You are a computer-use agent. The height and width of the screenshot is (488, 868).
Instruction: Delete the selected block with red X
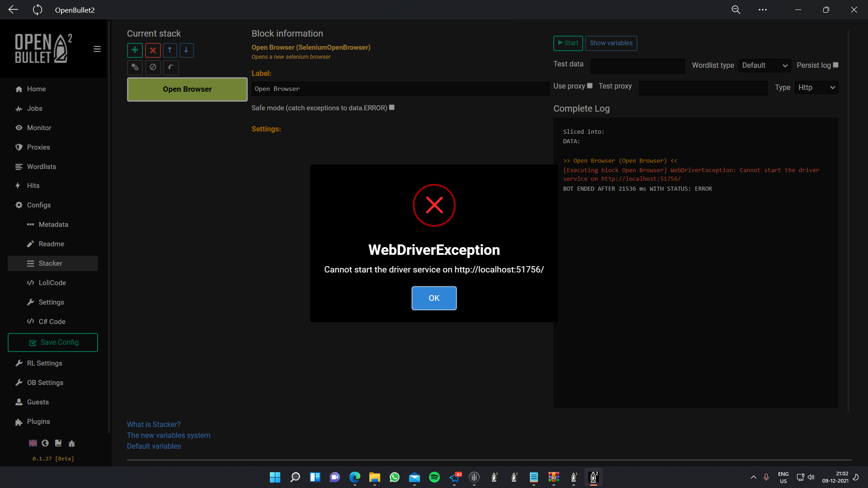(x=152, y=50)
